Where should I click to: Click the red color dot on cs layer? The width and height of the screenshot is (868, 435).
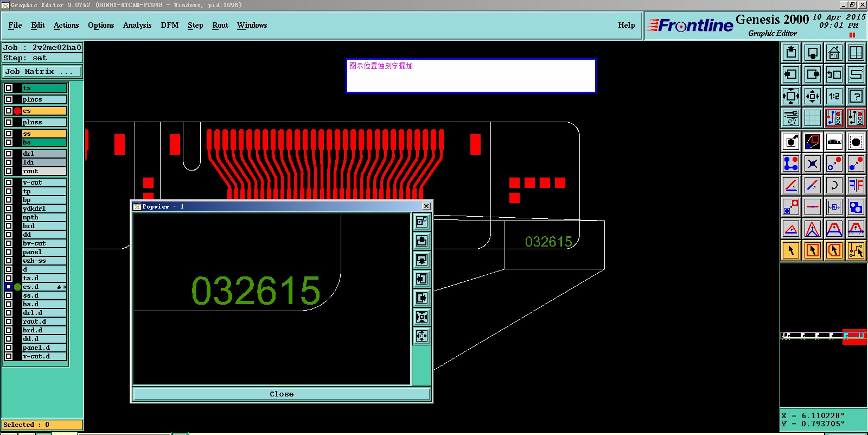pyautogui.click(x=17, y=111)
